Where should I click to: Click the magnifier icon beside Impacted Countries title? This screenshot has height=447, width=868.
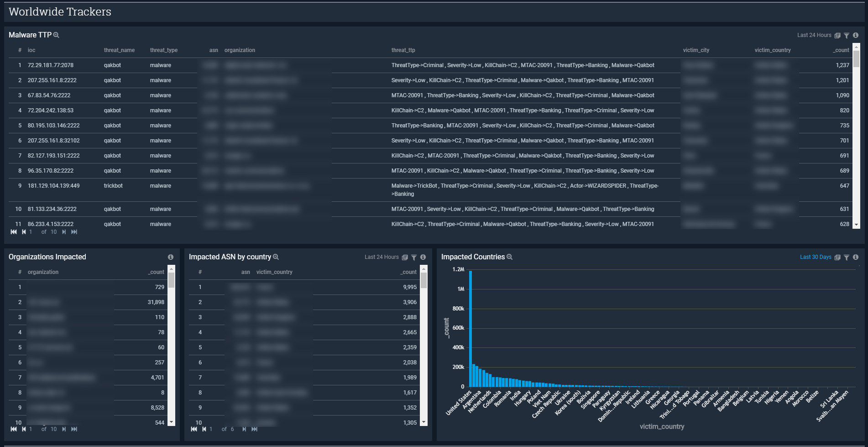tap(510, 257)
